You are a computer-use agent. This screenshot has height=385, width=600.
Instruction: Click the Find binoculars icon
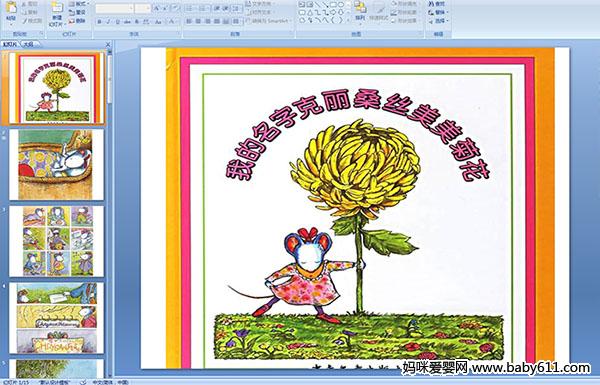[432, 4]
